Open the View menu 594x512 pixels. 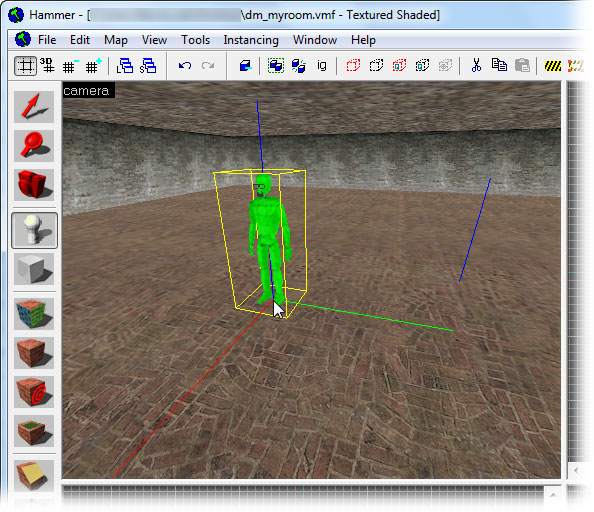(155, 40)
